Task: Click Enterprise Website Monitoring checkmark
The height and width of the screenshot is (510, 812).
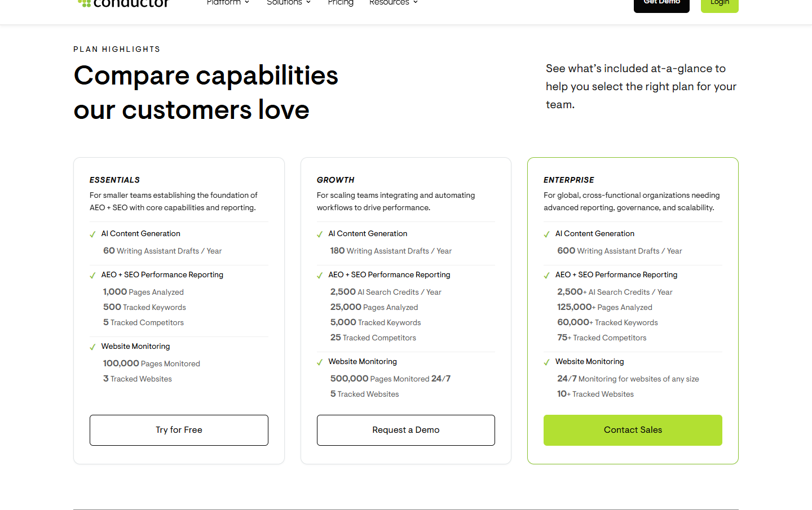Action: [x=546, y=362]
